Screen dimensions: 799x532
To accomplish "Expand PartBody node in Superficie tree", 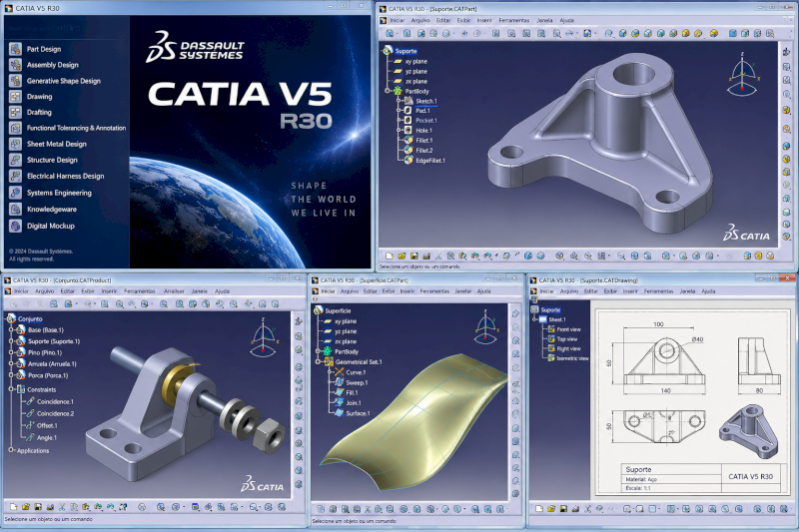I will click(318, 351).
